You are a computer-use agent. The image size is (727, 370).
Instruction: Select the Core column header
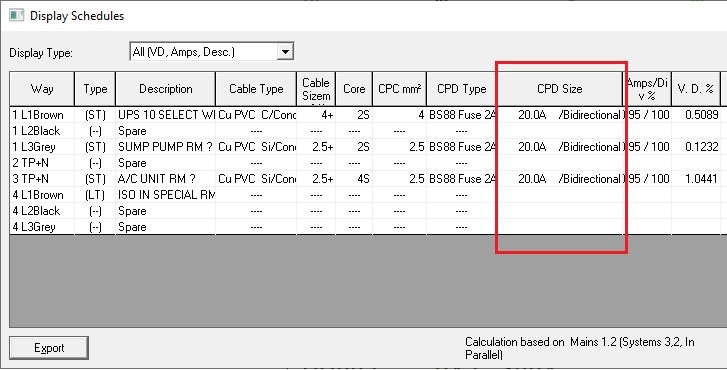point(354,89)
